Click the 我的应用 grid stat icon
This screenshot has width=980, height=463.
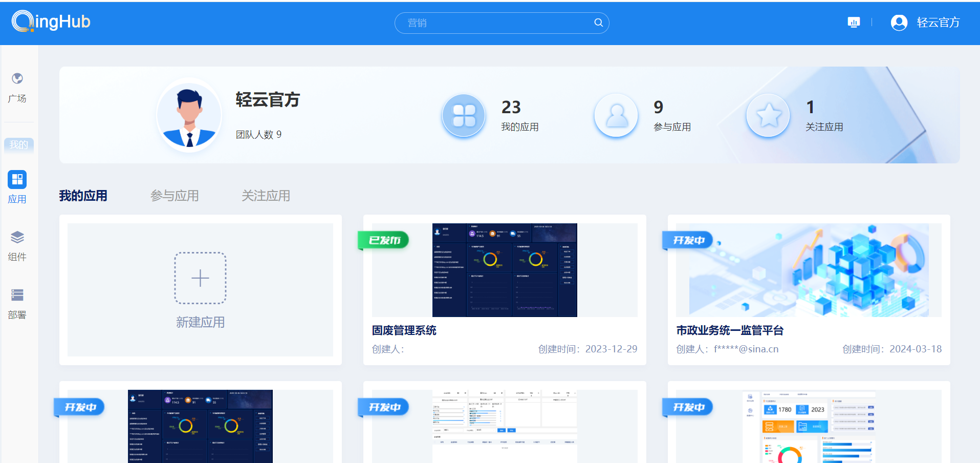[464, 115]
